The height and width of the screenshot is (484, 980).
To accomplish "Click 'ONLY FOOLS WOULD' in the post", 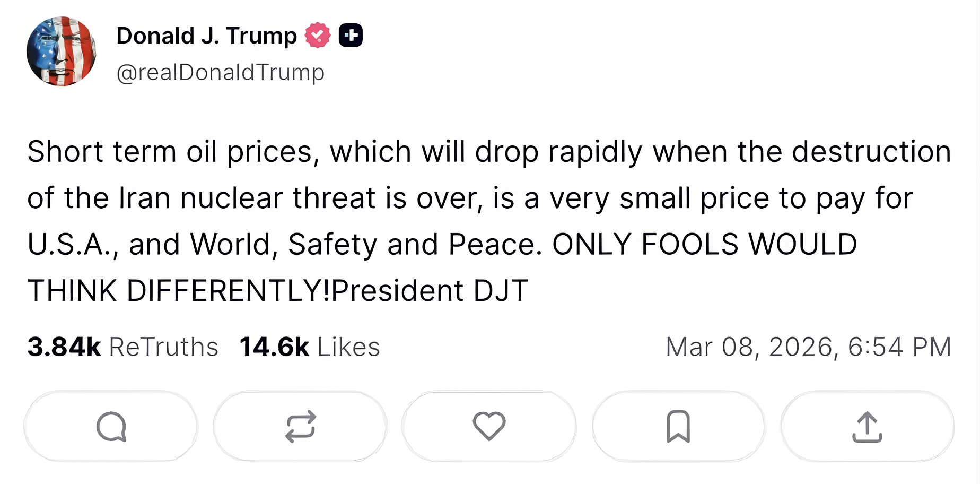I will click(x=704, y=245).
